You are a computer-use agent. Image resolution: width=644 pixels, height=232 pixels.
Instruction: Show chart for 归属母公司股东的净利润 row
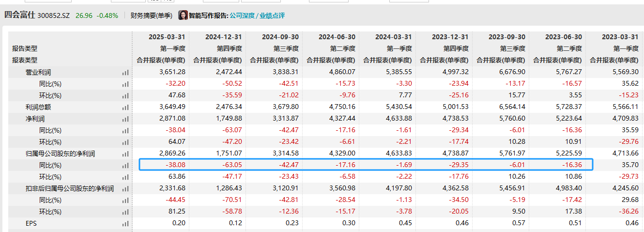(x=125, y=154)
